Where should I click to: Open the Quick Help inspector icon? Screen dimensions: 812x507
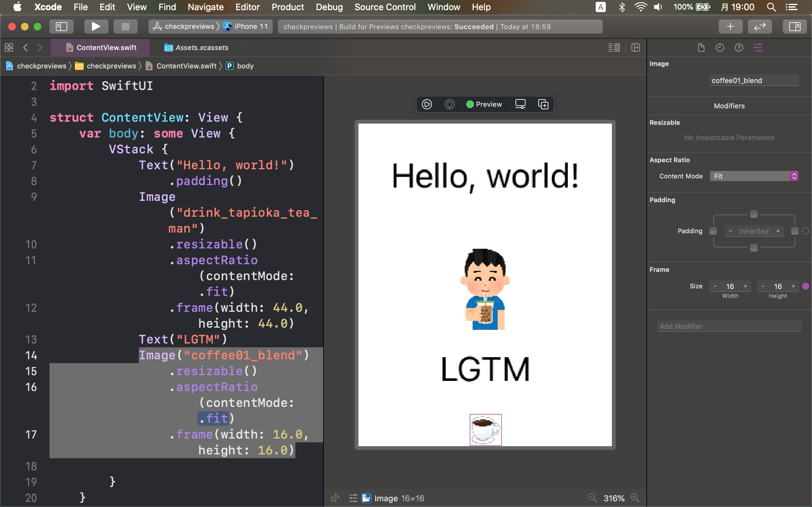(739, 48)
